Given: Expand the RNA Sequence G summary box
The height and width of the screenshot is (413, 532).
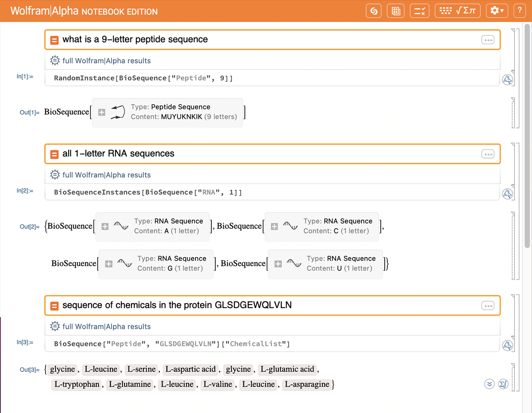Looking at the screenshot, I should click(x=108, y=264).
